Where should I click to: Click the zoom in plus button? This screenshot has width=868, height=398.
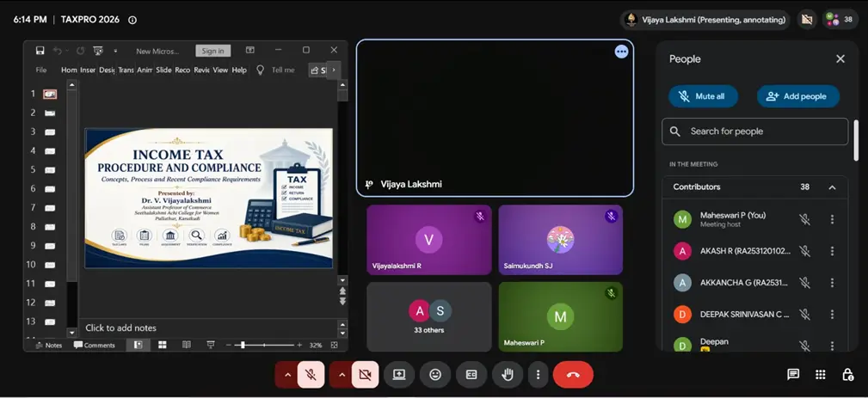pyautogui.click(x=299, y=345)
